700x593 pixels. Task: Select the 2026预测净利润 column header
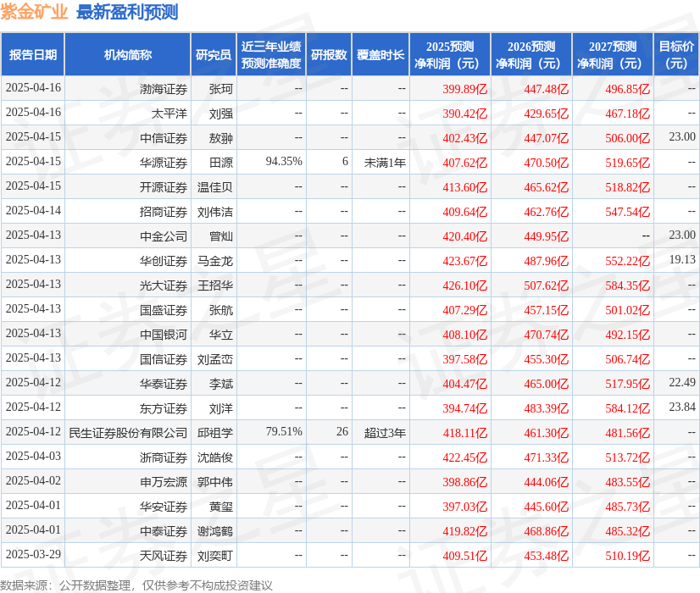pos(531,55)
